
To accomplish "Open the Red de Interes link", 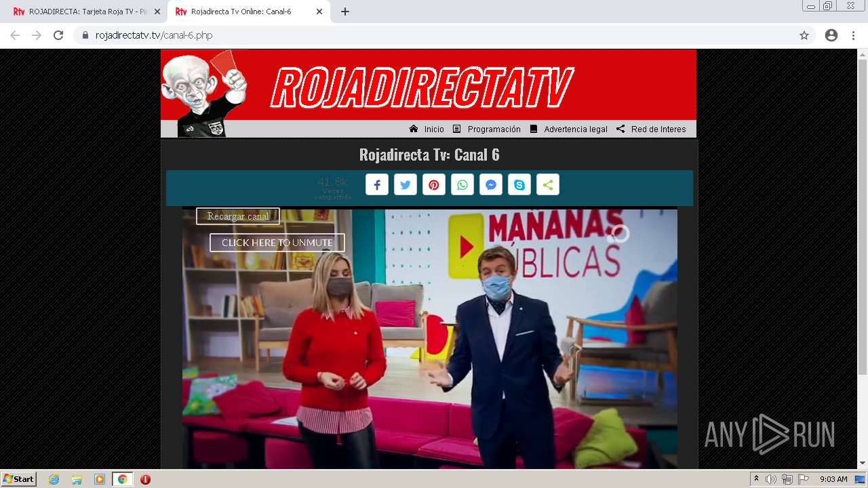I will 651,129.
